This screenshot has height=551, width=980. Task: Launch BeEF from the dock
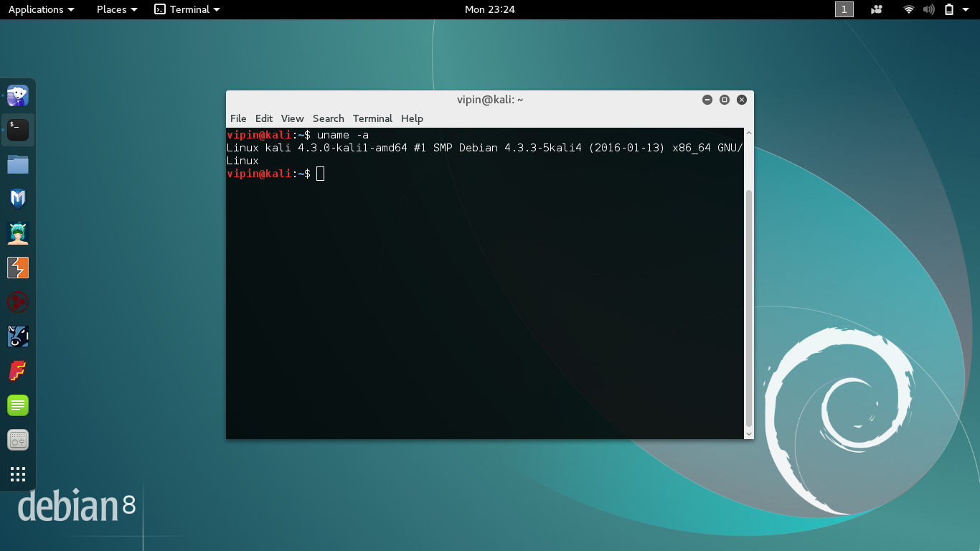coord(18,336)
